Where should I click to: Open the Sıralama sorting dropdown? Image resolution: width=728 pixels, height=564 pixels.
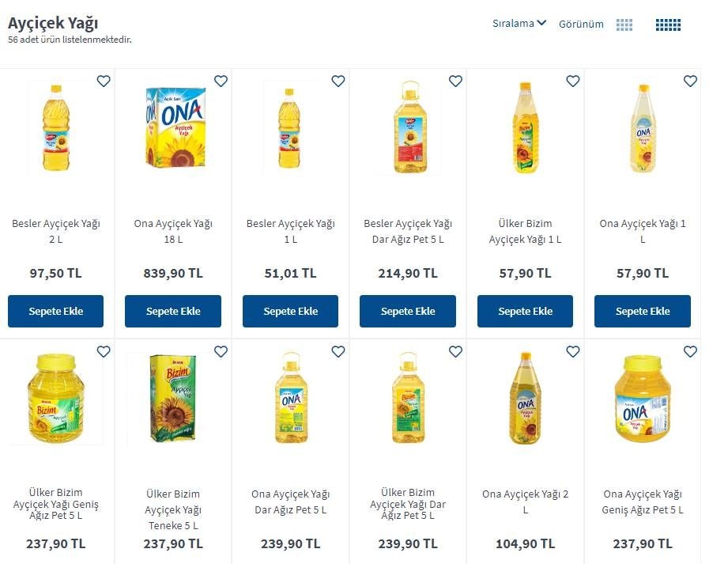[519, 23]
